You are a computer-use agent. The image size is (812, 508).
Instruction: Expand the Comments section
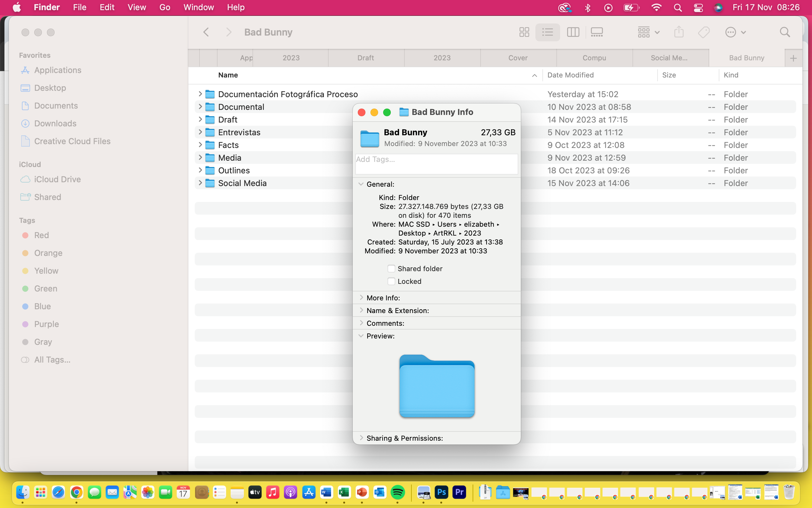point(361,323)
